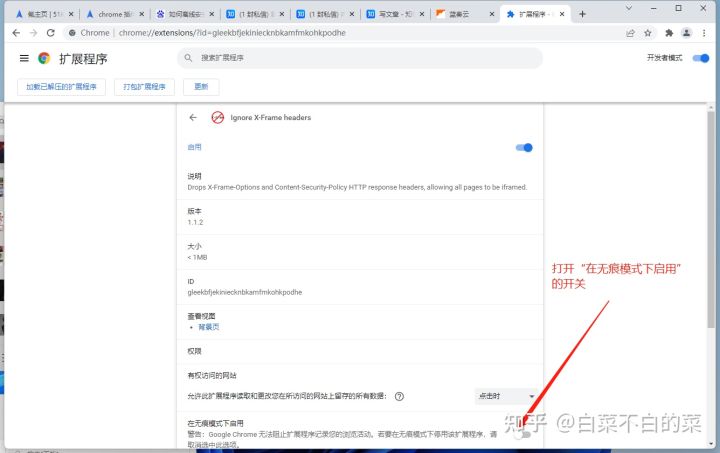
Task: Click the Chrome logo next to 扩展程序
Action: (x=44, y=58)
